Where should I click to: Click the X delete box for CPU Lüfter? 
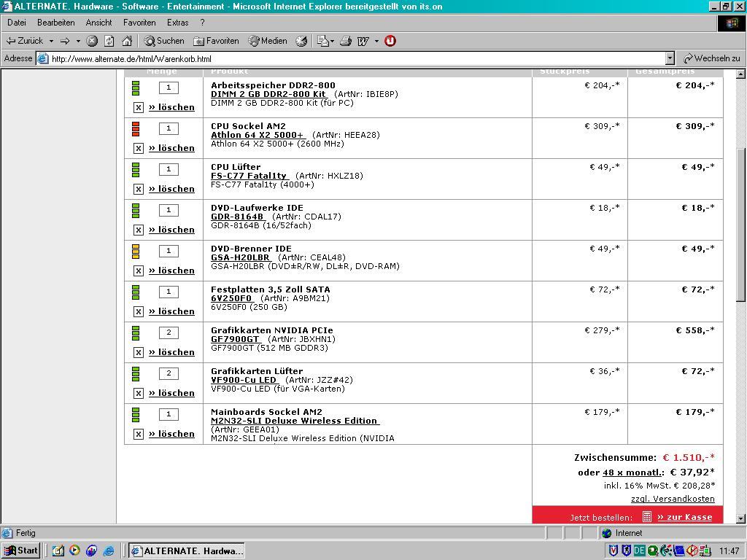tap(138, 190)
